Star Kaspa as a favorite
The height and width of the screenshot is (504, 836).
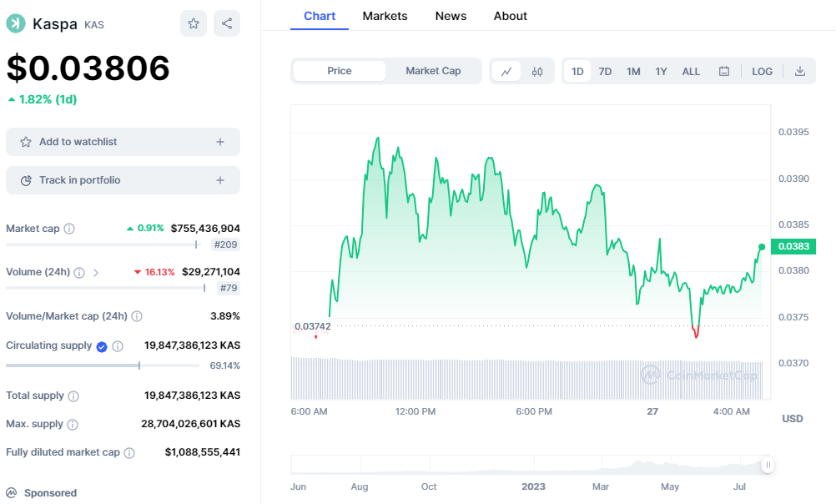click(x=194, y=23)
